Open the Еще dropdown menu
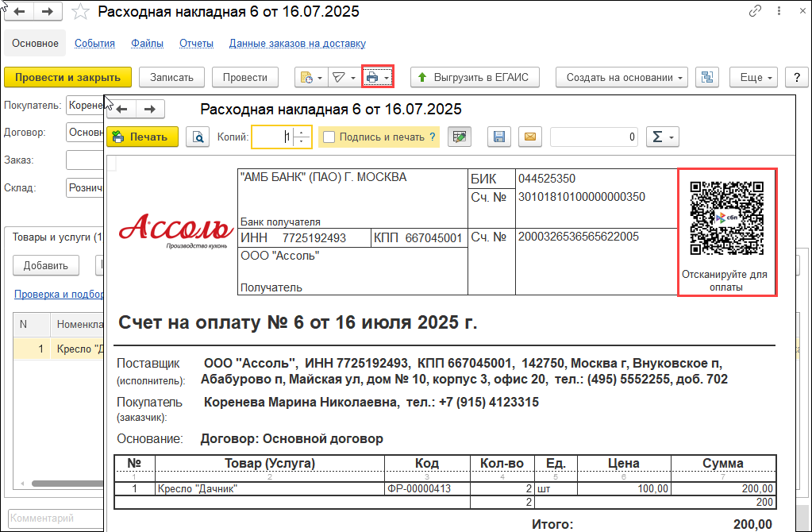 coord(753,77)
